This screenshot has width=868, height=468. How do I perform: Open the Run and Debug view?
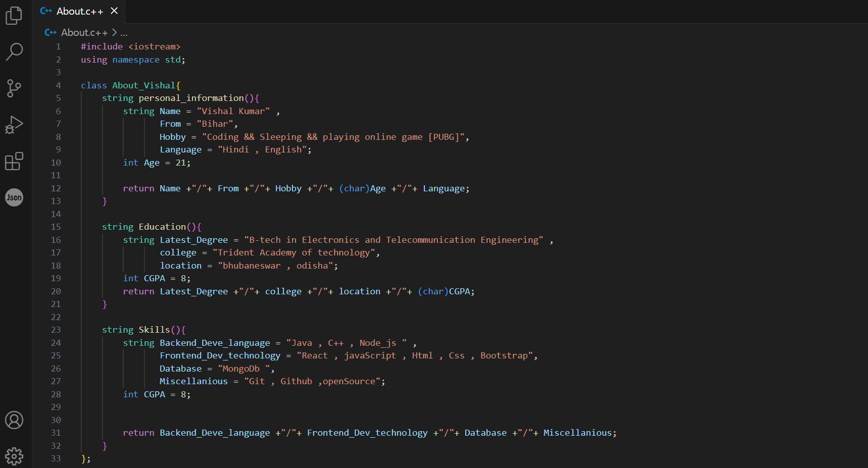pyautogui.click(x=14, y=125)
